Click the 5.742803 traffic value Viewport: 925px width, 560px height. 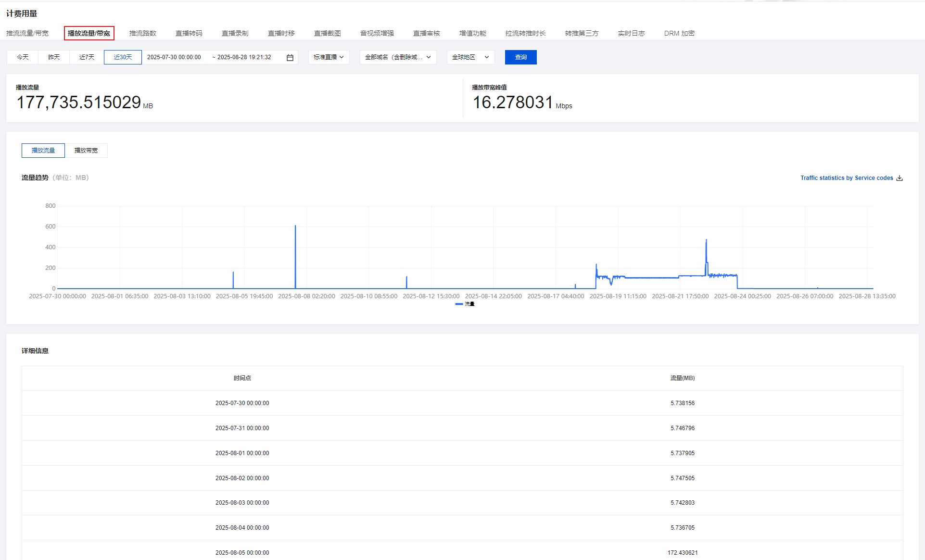tap(683, 503)
